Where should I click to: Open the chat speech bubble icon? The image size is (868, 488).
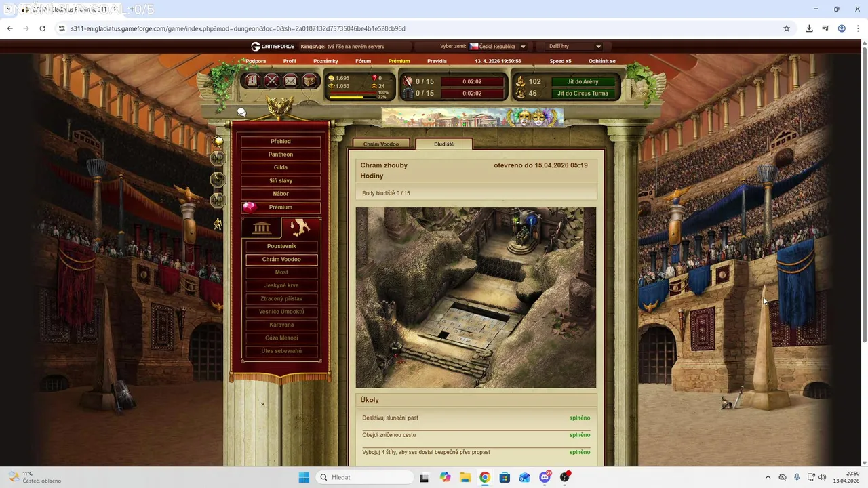pos(241,113)
